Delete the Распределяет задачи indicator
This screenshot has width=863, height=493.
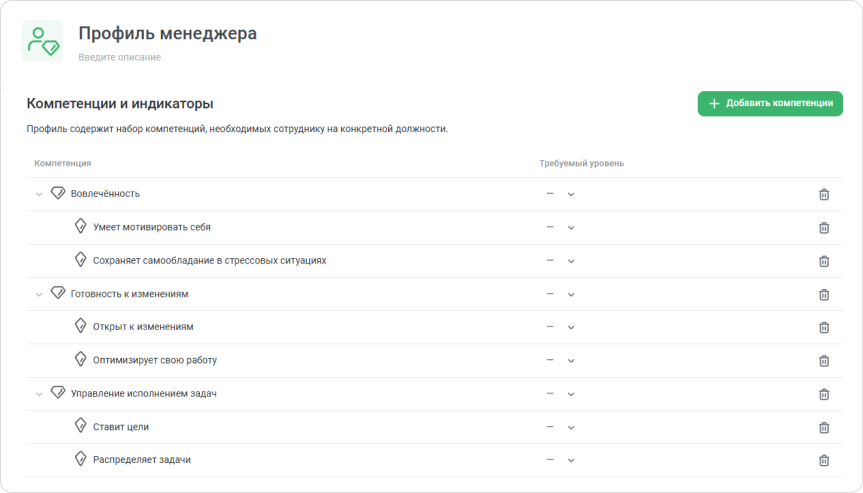[x=824, y=460]
